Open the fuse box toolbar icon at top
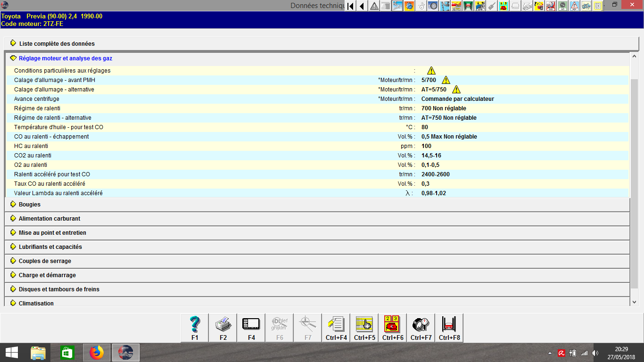The image size is (644, 362). [x=504, y=6]
